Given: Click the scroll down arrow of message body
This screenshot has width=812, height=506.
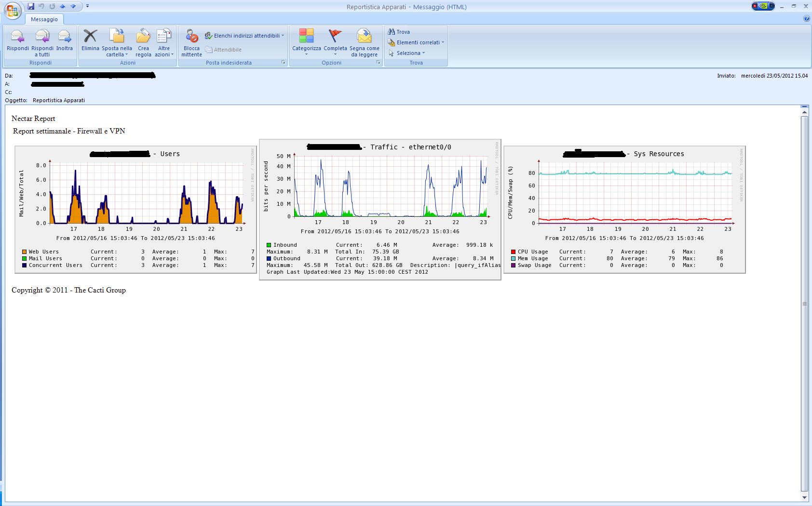Looking at the screenshot, I should [x=804, y=497].
